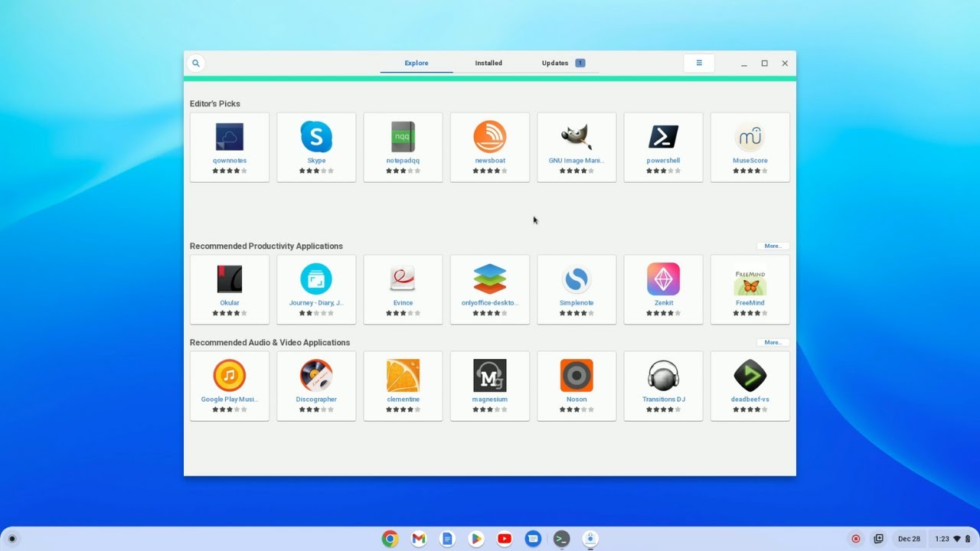
Task: Click the qownnotes name label
Action: 230,161
